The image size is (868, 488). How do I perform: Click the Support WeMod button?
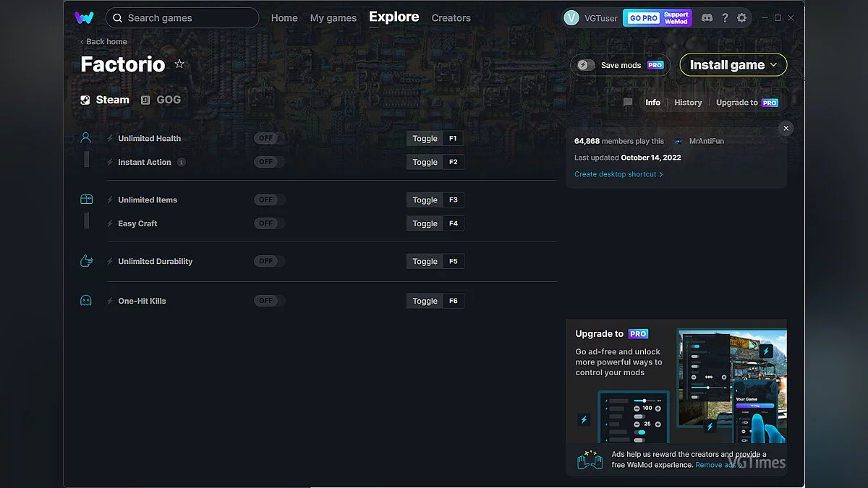tap(676, 18)
